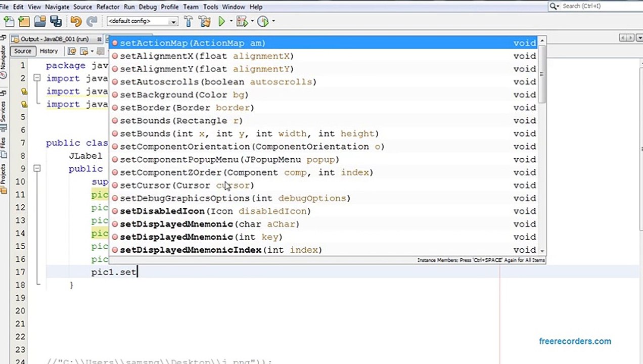Select setBackground(Color bg) completion

(x=324, y=95)
